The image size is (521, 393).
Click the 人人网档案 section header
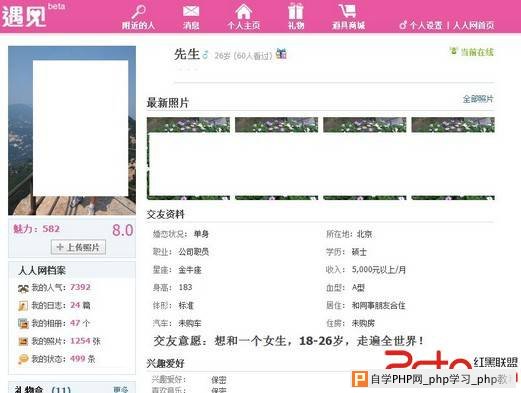click(42, 270)
